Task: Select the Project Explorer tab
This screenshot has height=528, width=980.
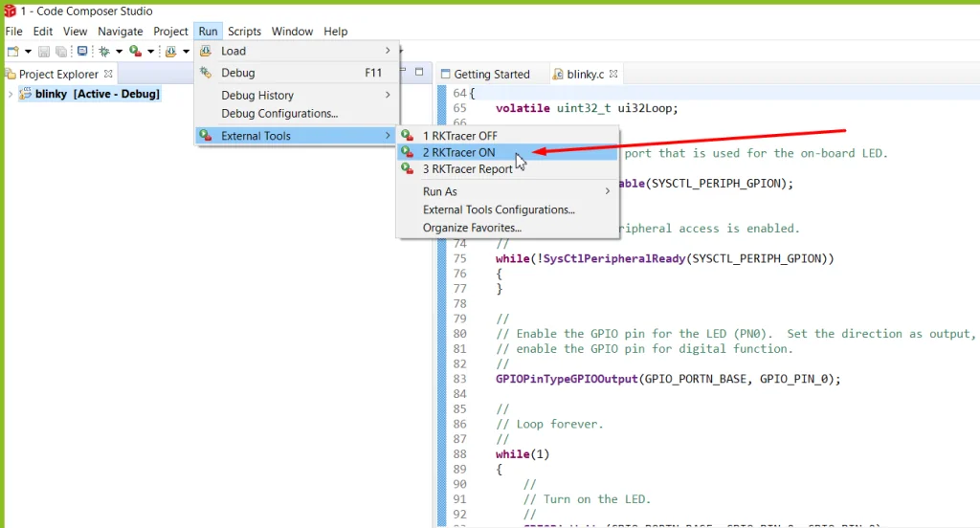Action: (x=58, y=75)
